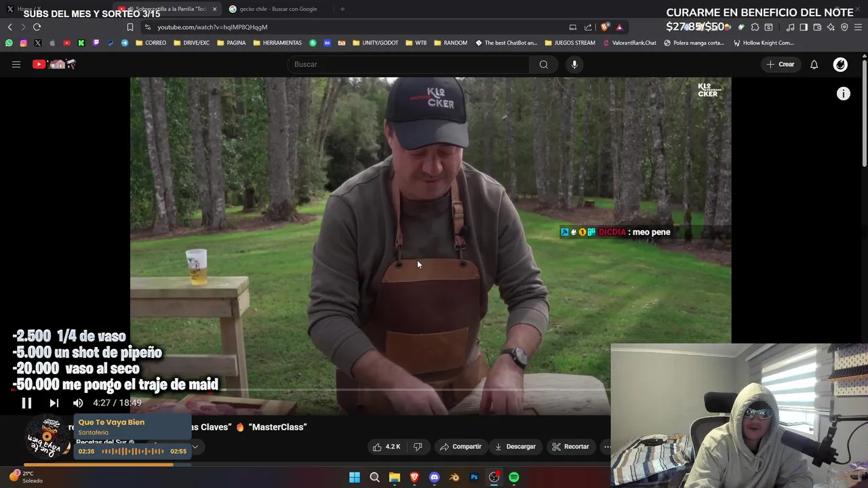Open the Kick bookmark icon
The image size is (868, 488).
[x=81, y=43]
